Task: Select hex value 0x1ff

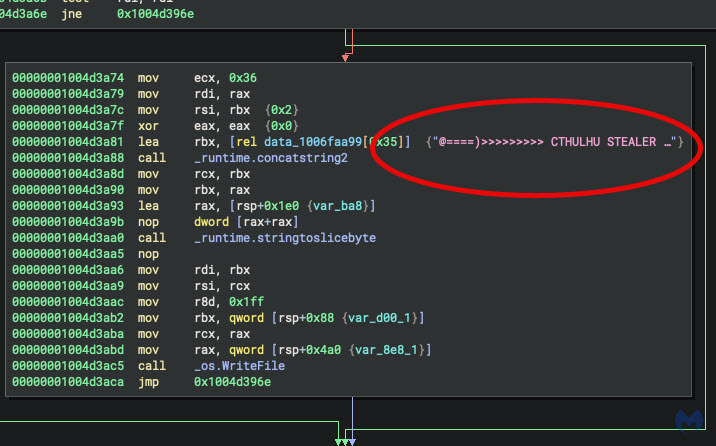Action: pos(246,302)
